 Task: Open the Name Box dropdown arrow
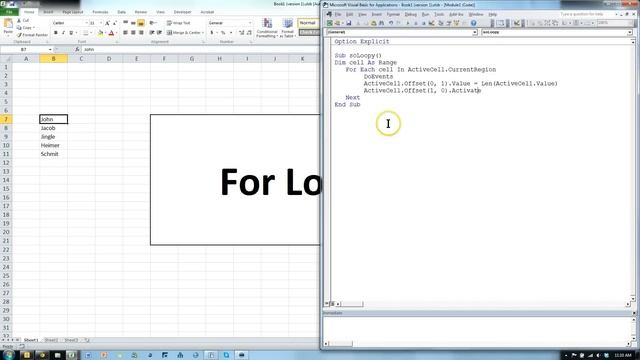pos(50,49)
